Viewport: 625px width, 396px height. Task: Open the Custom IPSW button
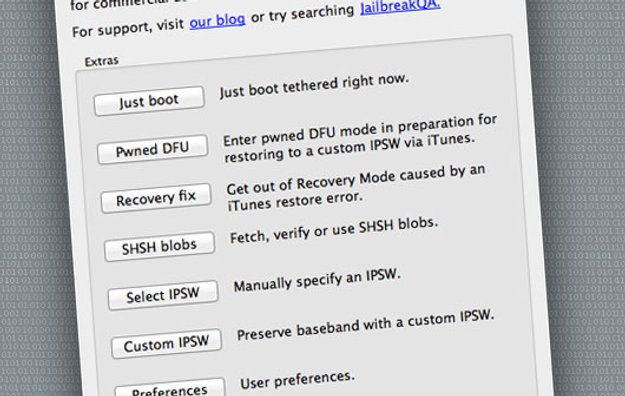tap(166, 344)
